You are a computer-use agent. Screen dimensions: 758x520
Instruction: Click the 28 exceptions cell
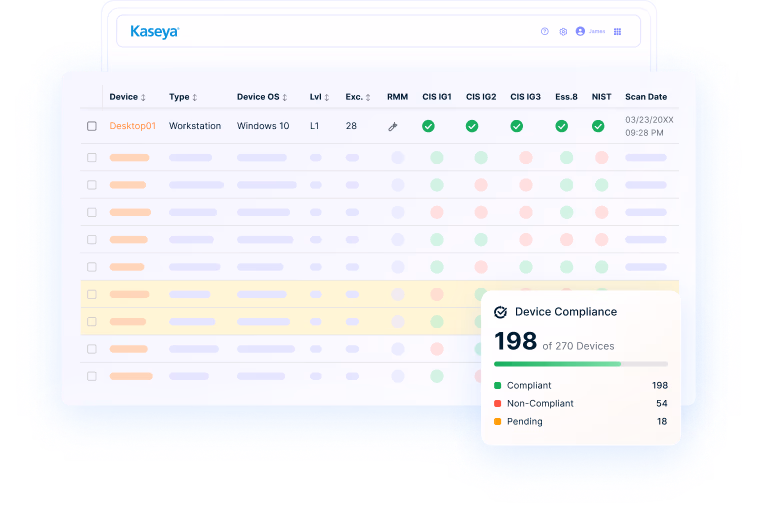coord(351,126)
